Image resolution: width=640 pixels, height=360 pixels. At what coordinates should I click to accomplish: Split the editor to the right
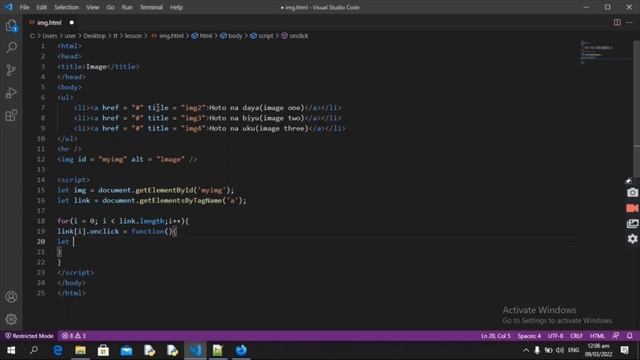pos(617,22)
